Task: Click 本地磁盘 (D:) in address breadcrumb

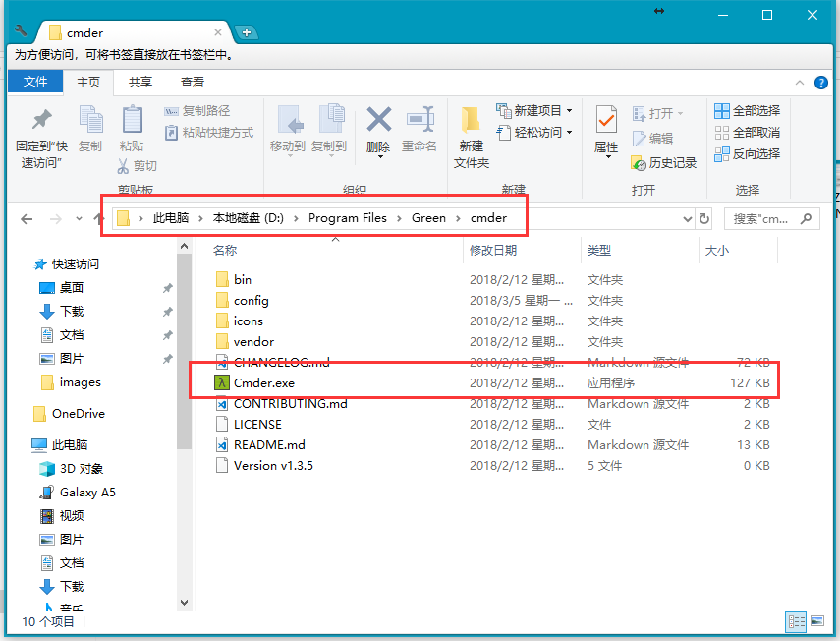Action: [248, 218]
